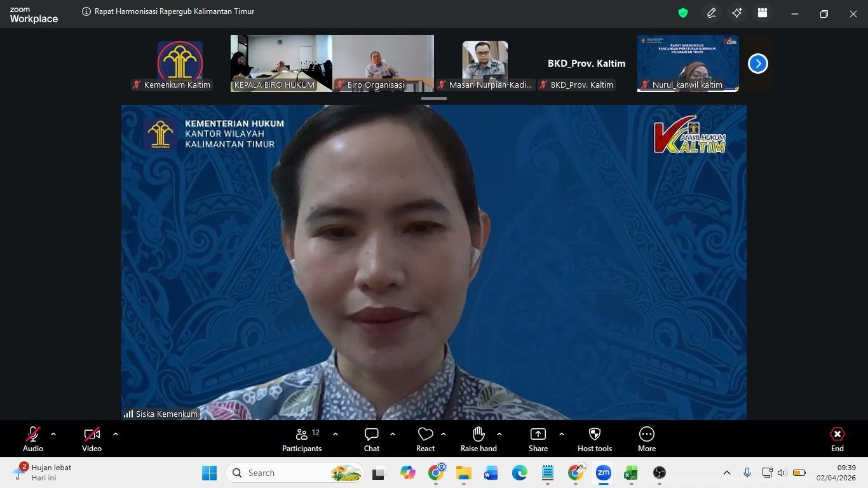This screenshot has width=868, height=488.
Task: Open Host tools shield icon
Action: click(x=594, y=439)
